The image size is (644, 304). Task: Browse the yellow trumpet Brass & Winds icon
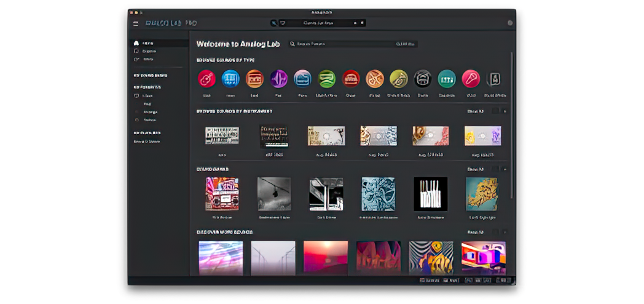point(399,79)
